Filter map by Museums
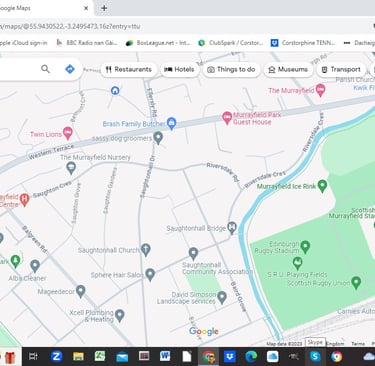The height and width of the screenshot is (366, 375). [288, 69]
